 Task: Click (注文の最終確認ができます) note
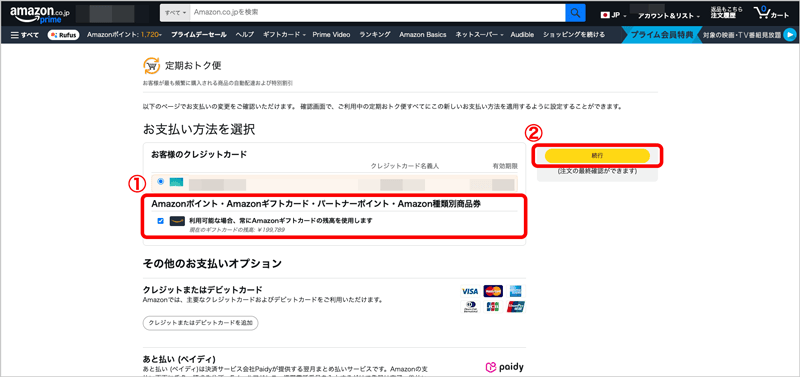tap(597, 171)
